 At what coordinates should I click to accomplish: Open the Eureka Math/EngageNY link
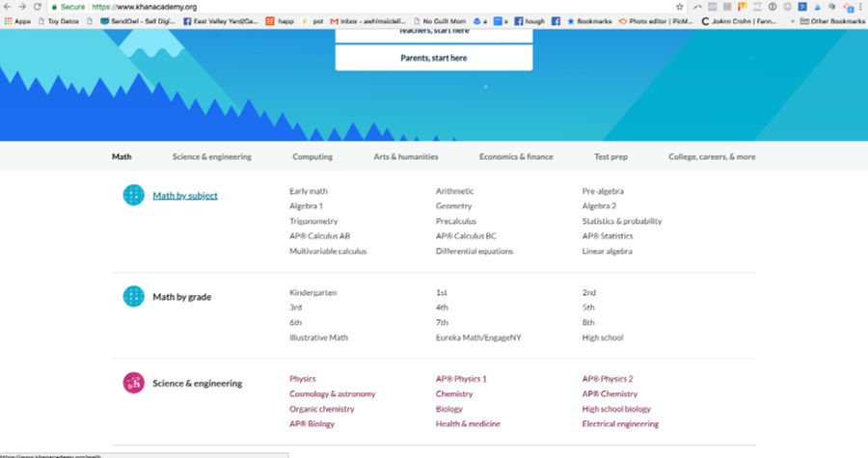(x=478, y=337)
